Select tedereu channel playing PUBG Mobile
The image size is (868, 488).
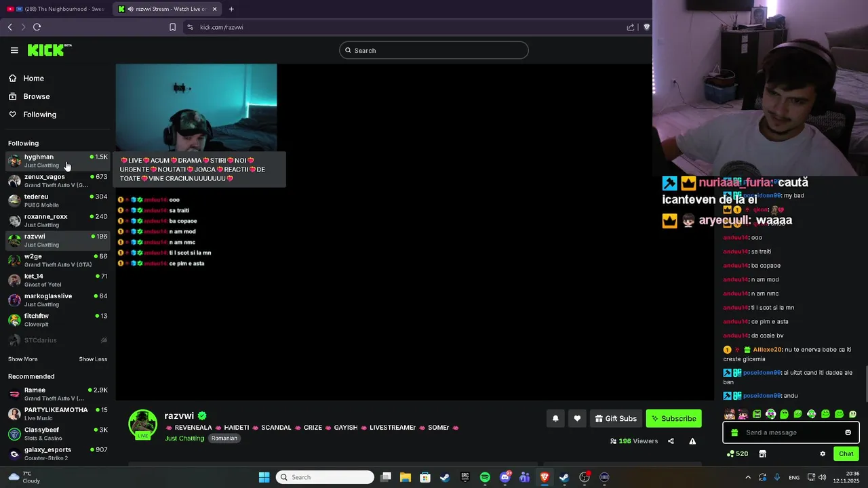point(58,201)
